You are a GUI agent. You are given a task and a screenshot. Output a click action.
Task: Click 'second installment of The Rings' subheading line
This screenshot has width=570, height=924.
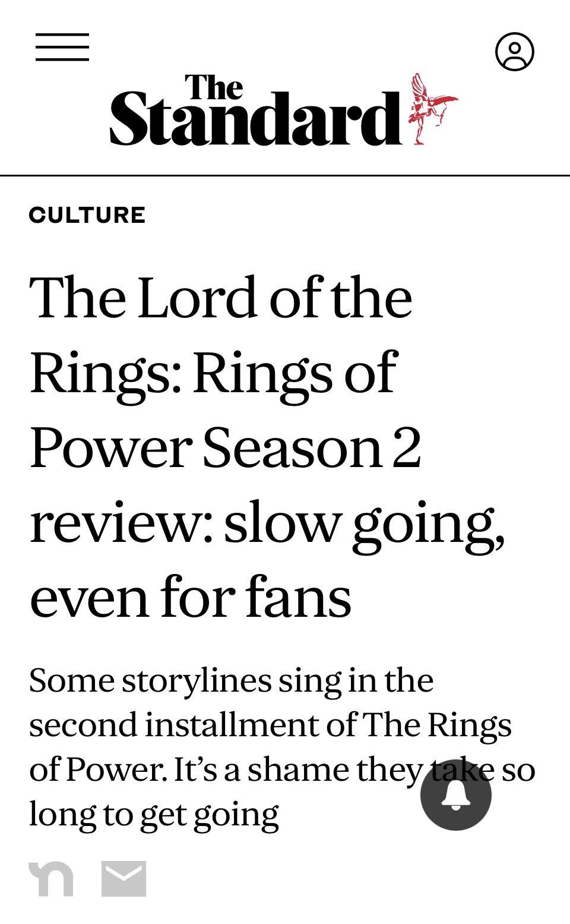coord(270,725)
